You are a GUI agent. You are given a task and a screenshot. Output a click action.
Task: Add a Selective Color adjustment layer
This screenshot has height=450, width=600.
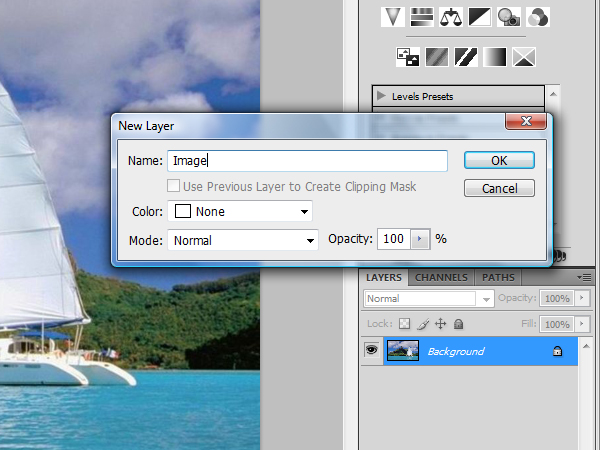click(524, 57)
